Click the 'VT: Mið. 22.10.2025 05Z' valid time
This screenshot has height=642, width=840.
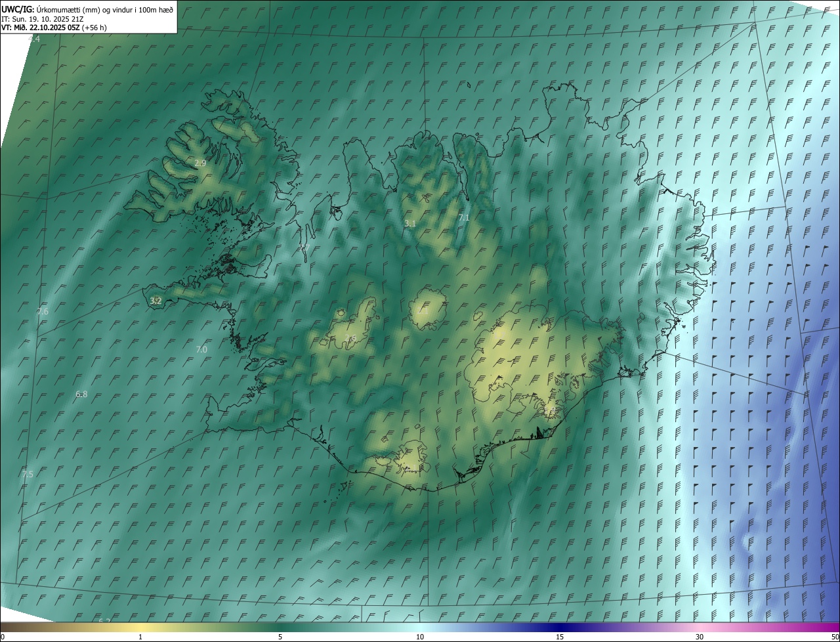(x=41, y=28)
